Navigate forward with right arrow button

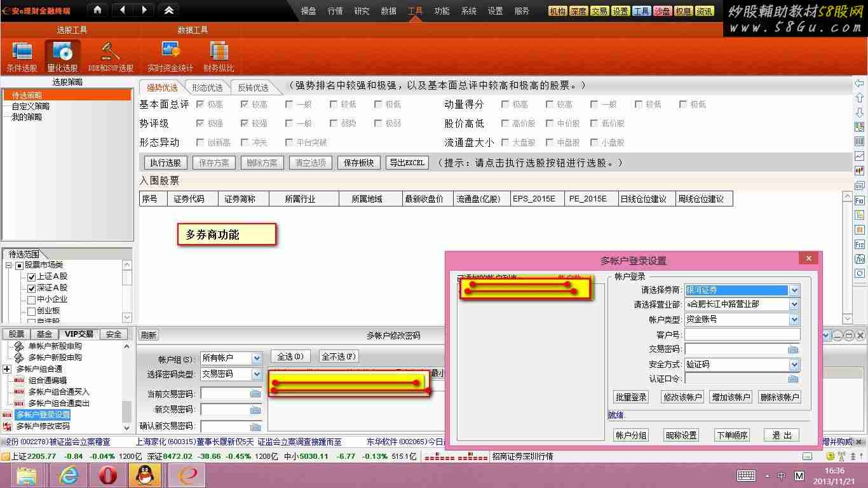144,10
